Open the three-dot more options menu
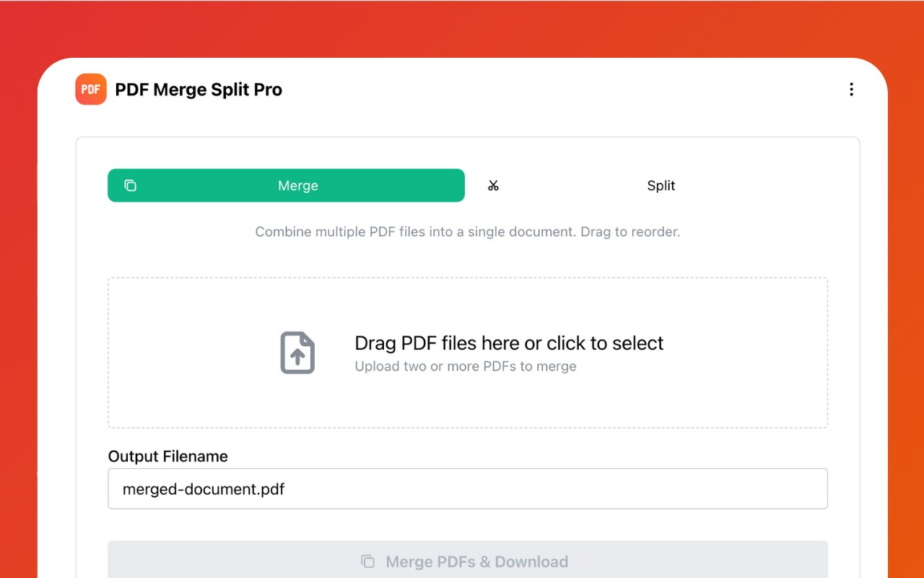924x578 pixels. (x=851, y=90)
